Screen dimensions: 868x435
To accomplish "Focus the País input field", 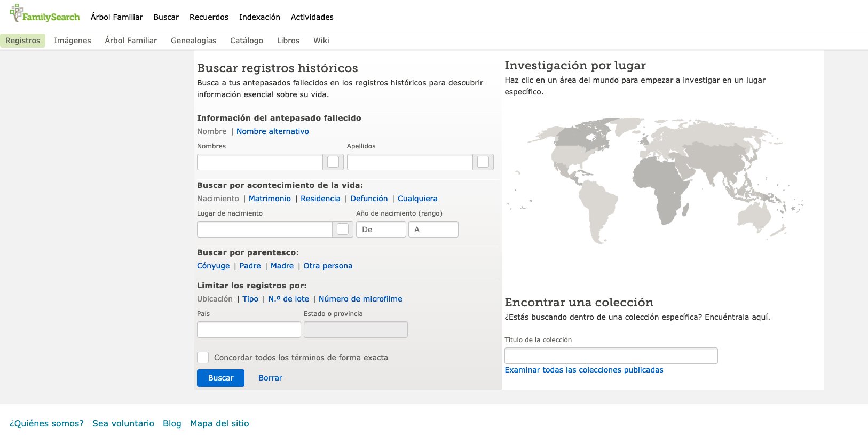I will 249,330.
